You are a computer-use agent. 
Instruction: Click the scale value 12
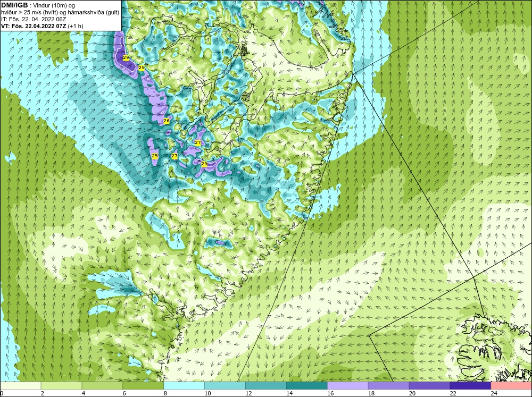[x=248, y=393]
